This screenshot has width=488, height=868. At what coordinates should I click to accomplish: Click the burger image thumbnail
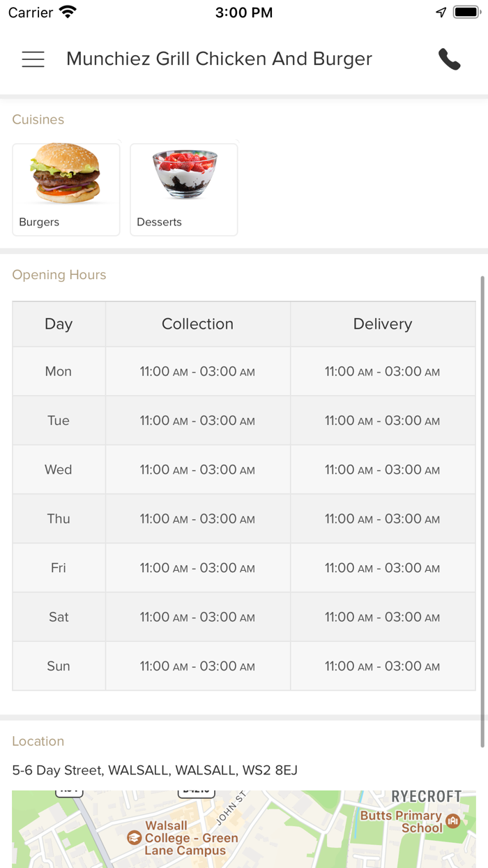[66, 174]
